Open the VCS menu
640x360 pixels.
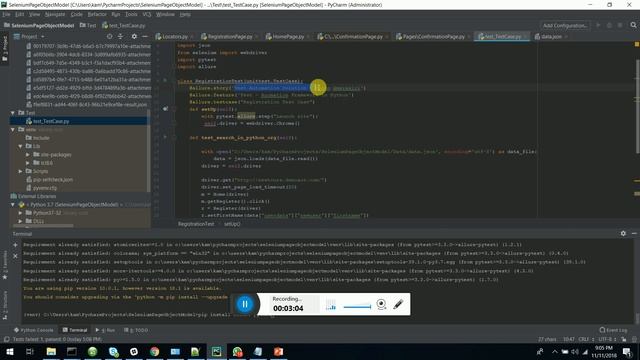(147, 14)
